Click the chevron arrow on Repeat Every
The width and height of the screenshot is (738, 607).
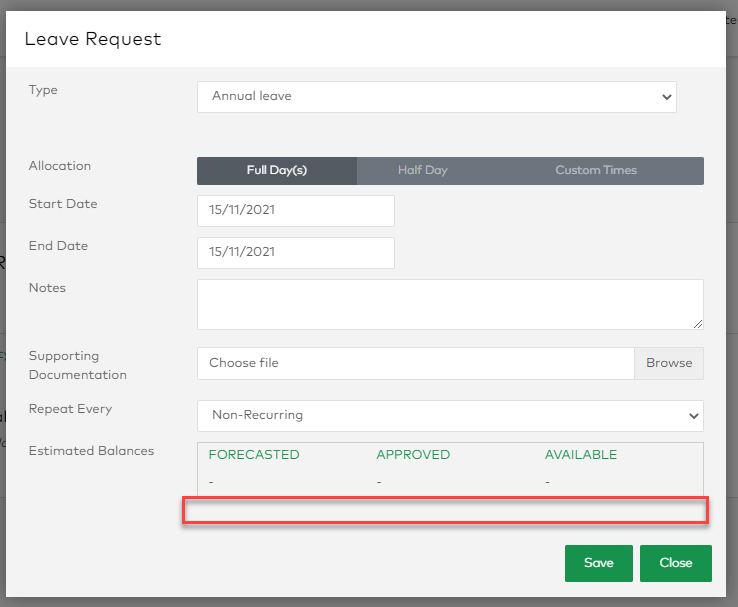pos(693,415)
